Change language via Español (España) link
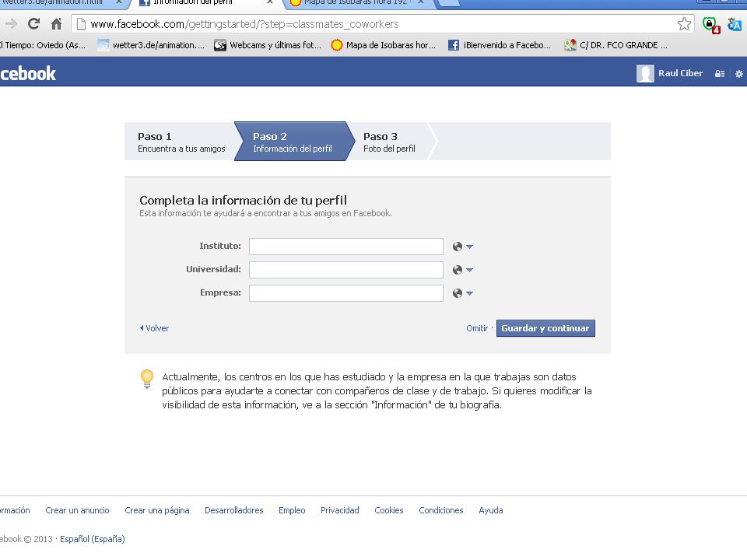This screenshot has width=747, height=560. (x=93, y=539)
